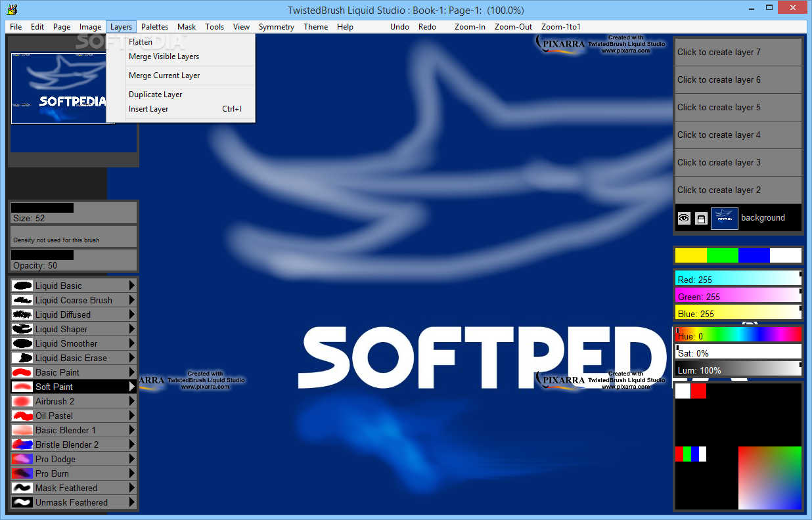Screen dimensions: 812x520
Task: Pick a color from gradient color square
Action: (x=770, y=478)
